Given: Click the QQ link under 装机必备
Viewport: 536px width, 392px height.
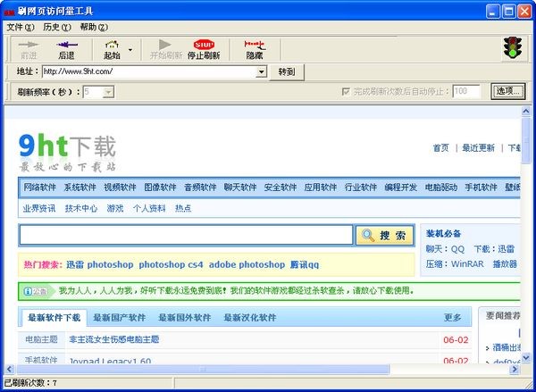Looking at the screenshot, I should [x=457, y=249].
